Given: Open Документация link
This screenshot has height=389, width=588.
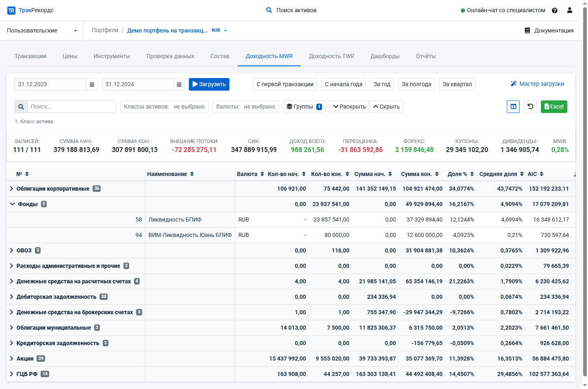Looking at the screenshot, I should (549, 30).
